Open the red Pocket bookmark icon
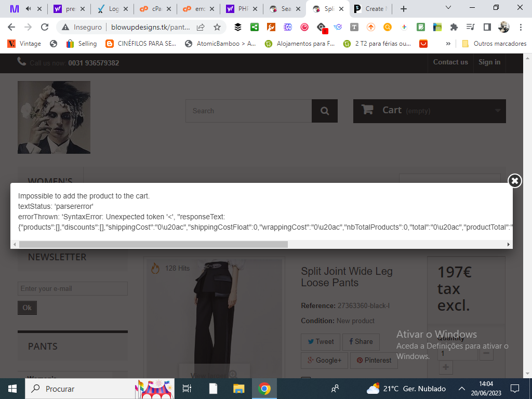Viewport: 532px width, 399px height. [x=423, y=44]
